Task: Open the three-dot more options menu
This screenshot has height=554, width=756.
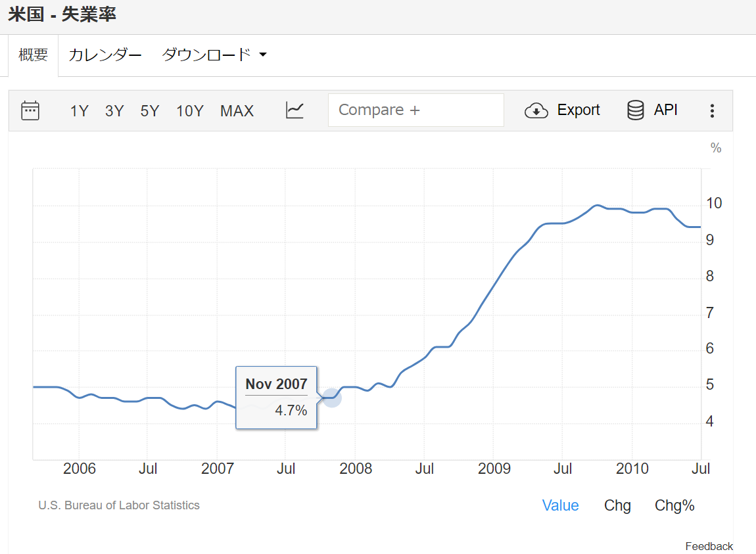Action: (x=712, y=111)
